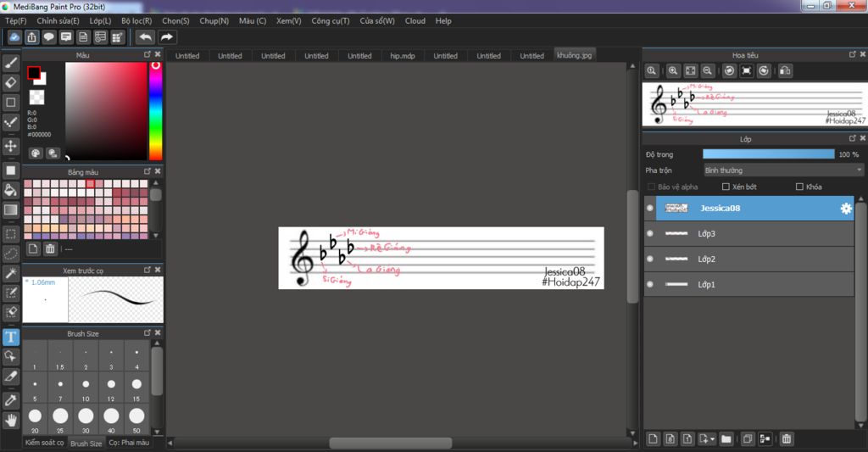Toggle the Bảo vệ alpha checkbox
This screenshot has width=868, height=452.
point(651,187)
